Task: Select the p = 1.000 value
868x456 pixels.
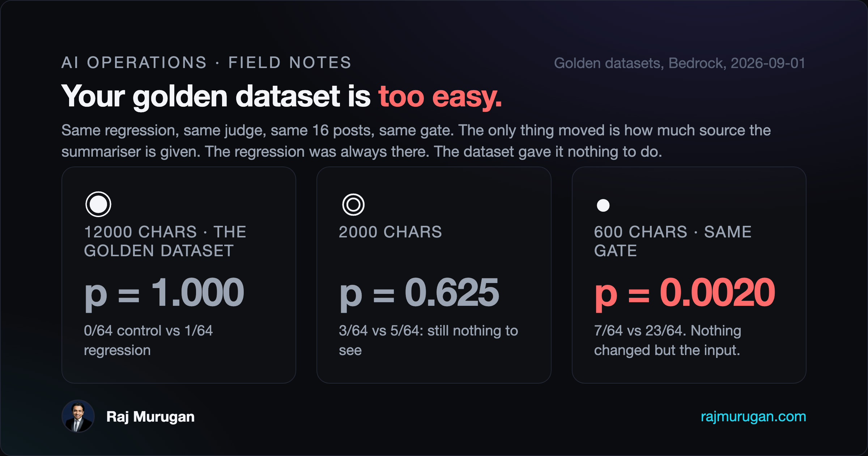Action: 164,292
